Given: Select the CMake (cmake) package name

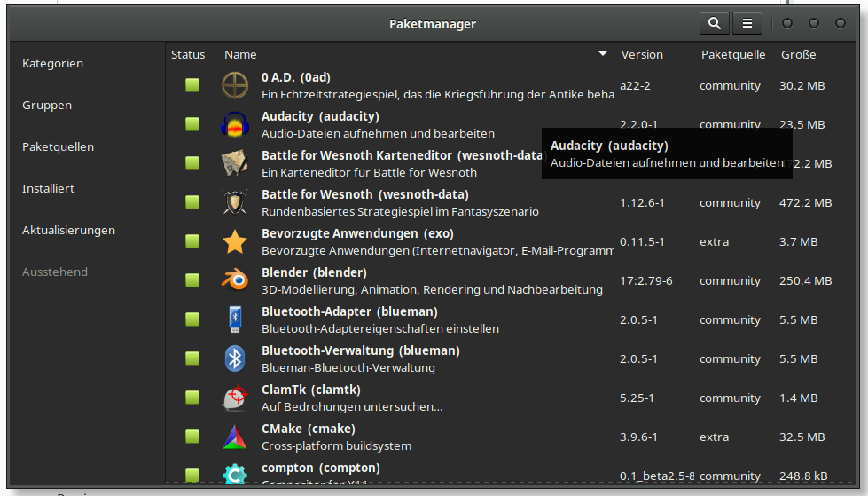Looking at the screenshot, I should [309, 429].
